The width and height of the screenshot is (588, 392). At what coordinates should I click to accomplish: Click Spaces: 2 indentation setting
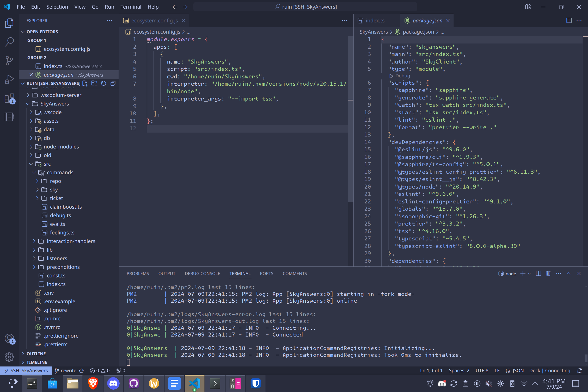click(x=459, y=370)
